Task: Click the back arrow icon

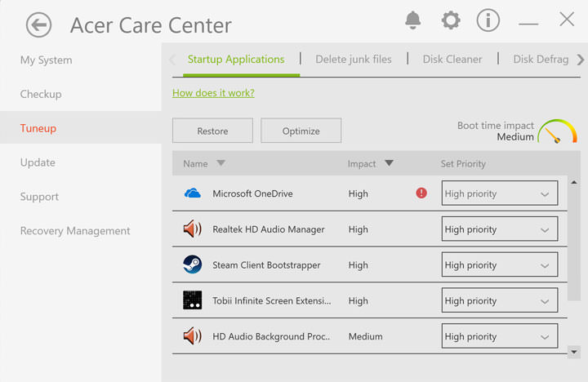Action: tap(38, 25)
